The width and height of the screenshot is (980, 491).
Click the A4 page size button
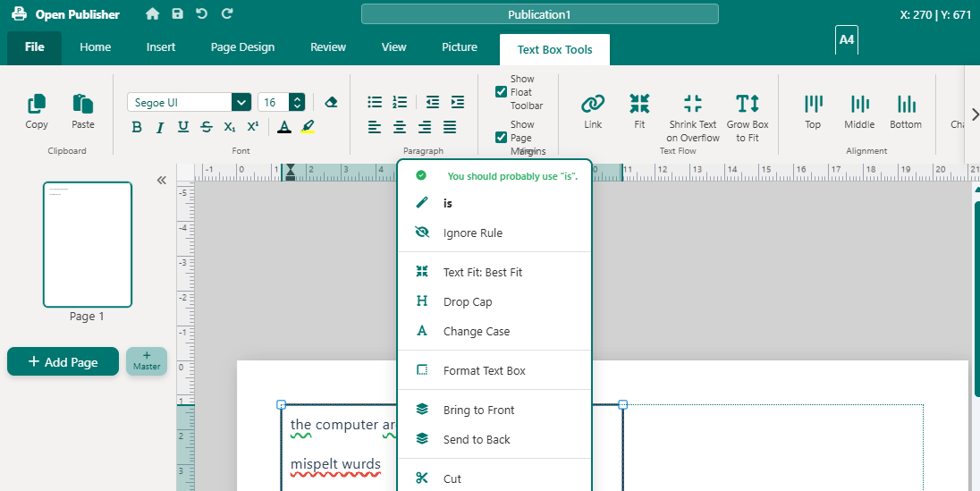[846, 40]
